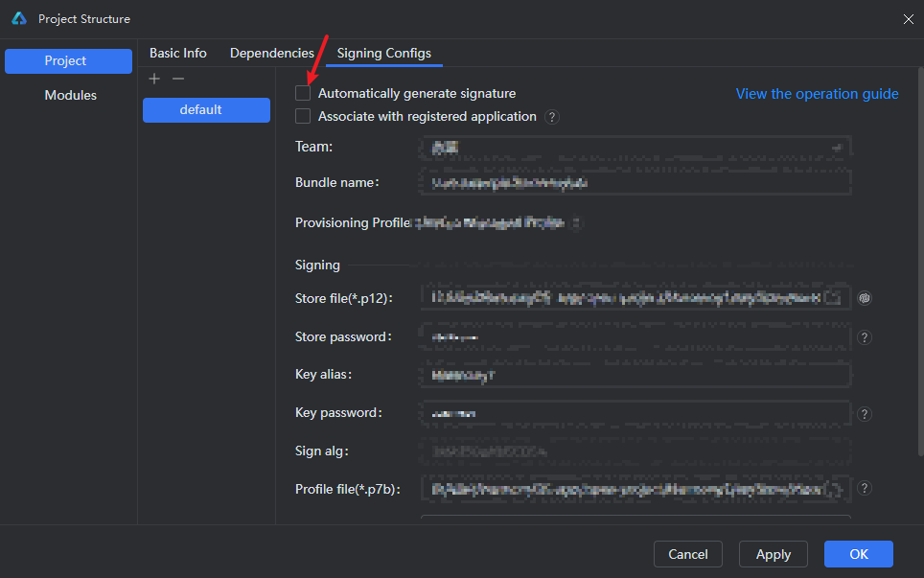Click into the Key alias input field
This screenshot has height=578, width=924.
635,375
